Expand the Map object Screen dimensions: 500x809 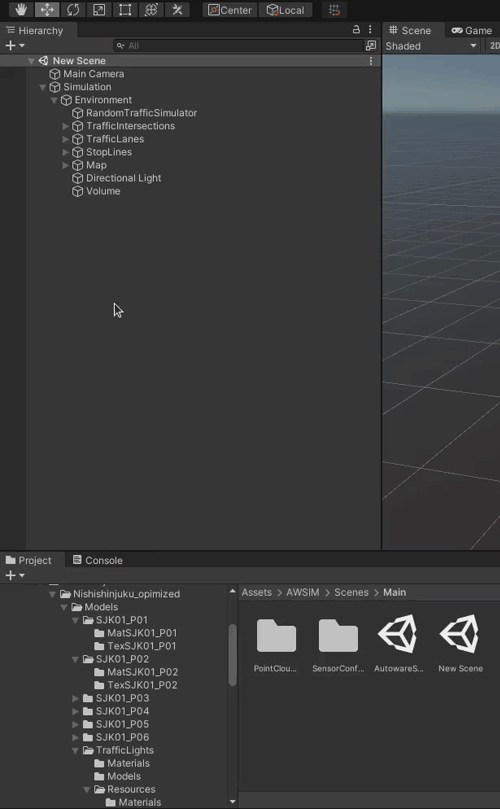point(66,165)
